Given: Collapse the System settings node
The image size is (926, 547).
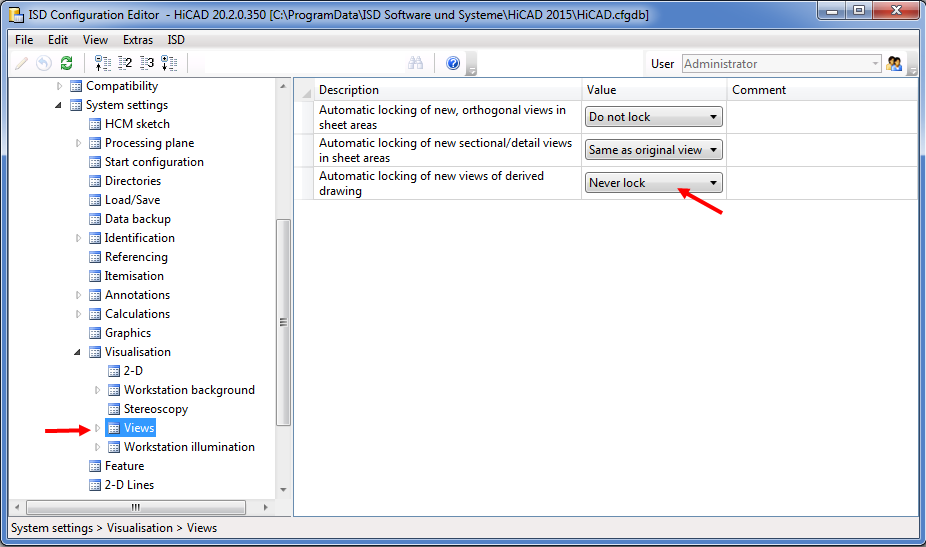Looking at the screenshot, I should 58,105.
